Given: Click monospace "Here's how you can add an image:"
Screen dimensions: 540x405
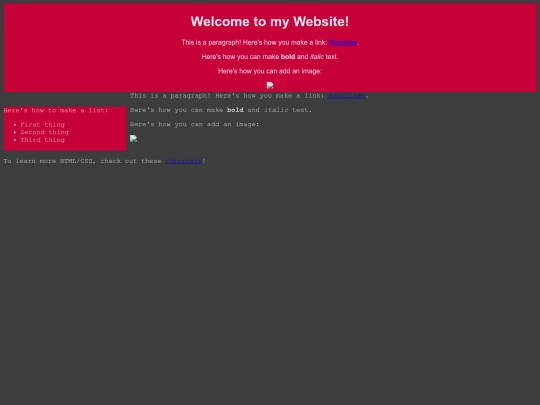Looking at the screenshot, I should 195,124.
